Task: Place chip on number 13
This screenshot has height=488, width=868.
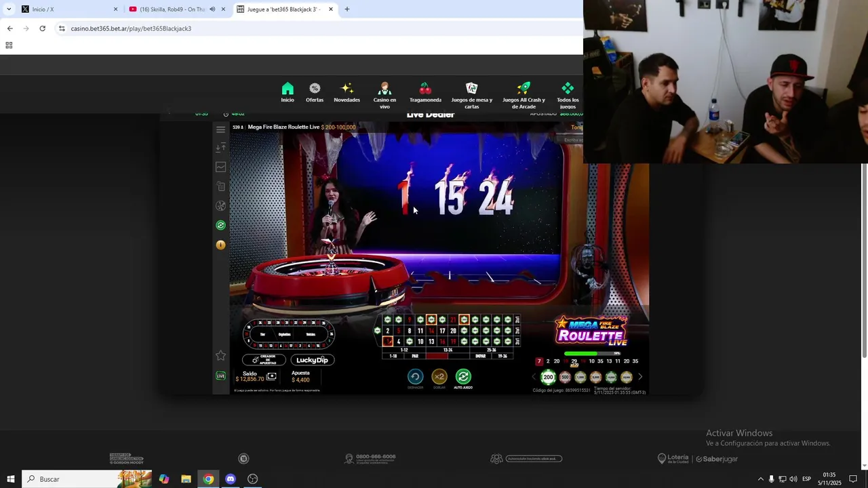Action: point(431,342)
